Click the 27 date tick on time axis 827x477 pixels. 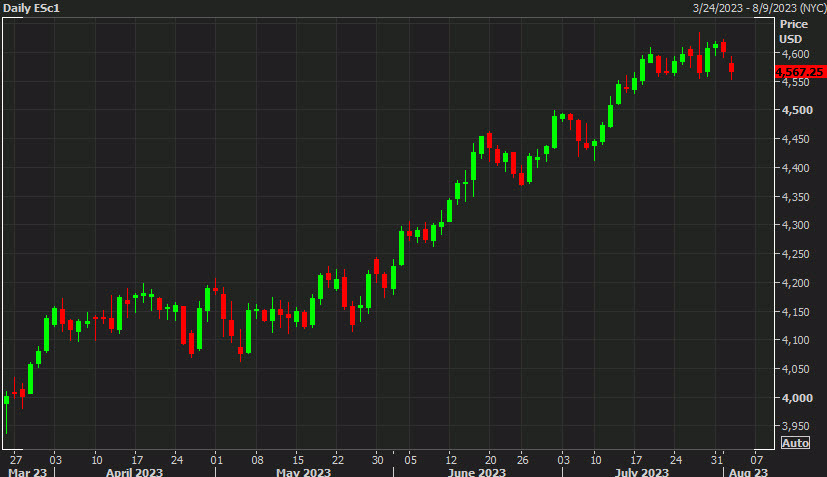(x=16, y=460)
